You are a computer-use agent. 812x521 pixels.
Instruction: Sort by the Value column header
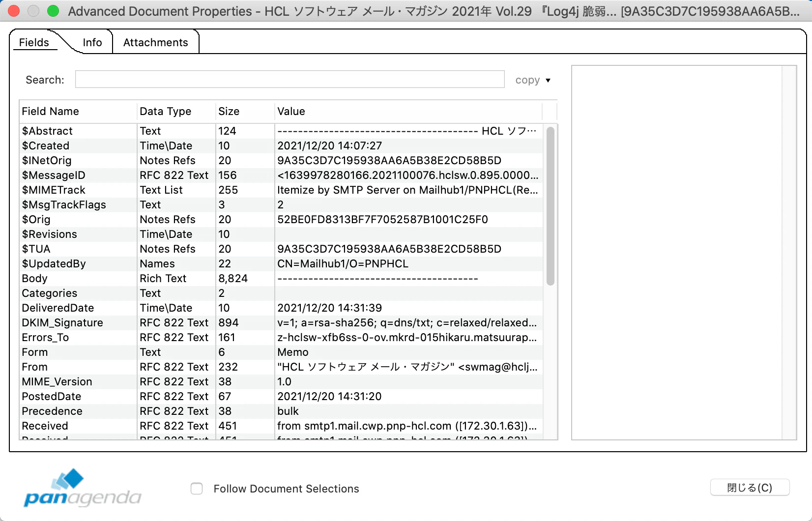408,112
